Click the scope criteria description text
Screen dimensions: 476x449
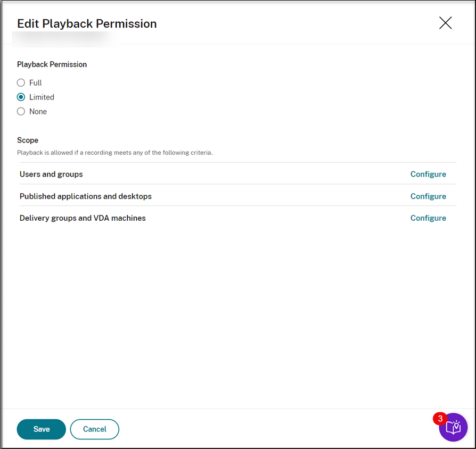(114, 153)
